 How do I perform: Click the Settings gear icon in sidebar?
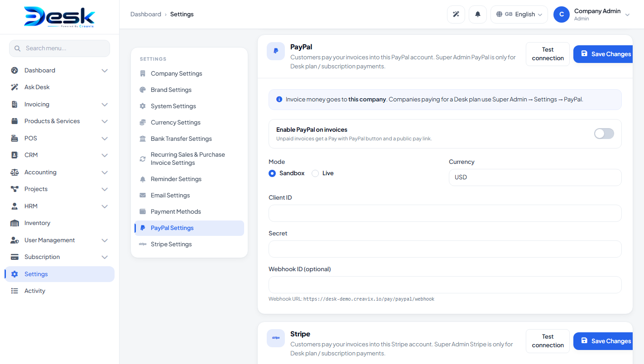tap(14, 274)
